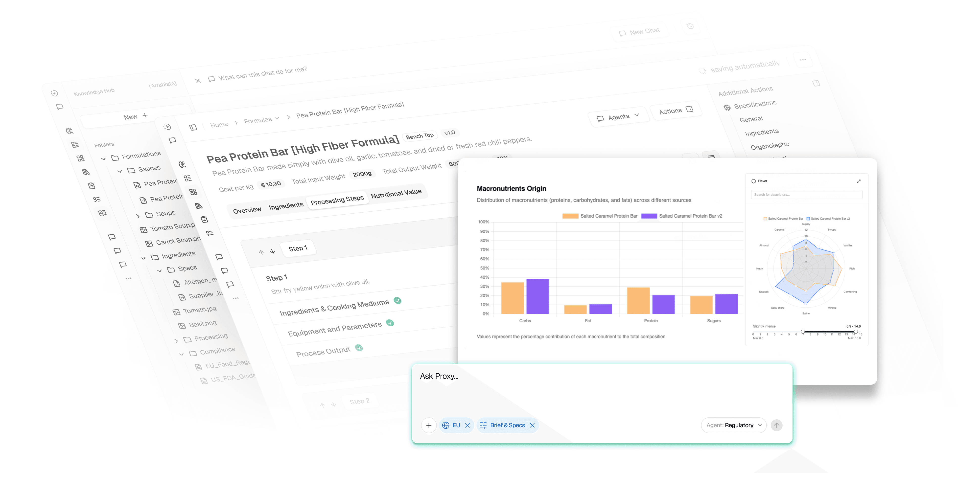Send message with the up-arrow button

[x=776, y=425]
